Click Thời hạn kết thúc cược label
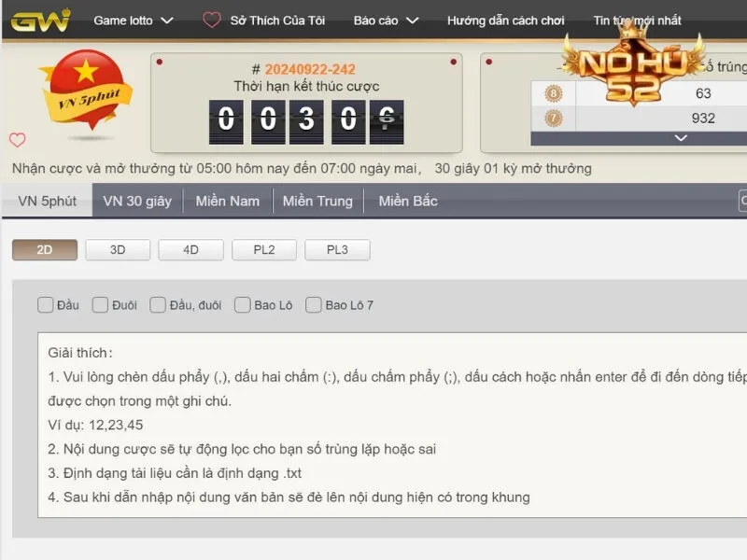Viewport: 747px width, 560px height. pyautogui.click(x=306, y=86)
